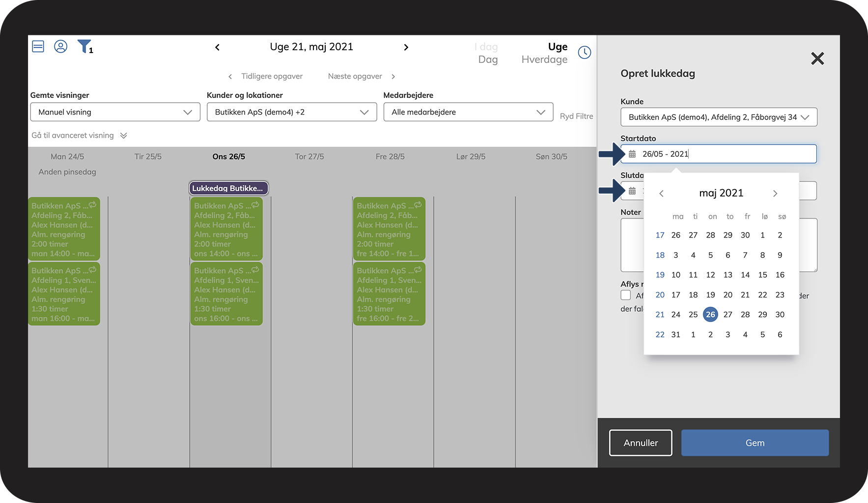Close the Opret lukkedag panel
The height and width of the screenshot is (503, 868).
[x=817, y=59]
